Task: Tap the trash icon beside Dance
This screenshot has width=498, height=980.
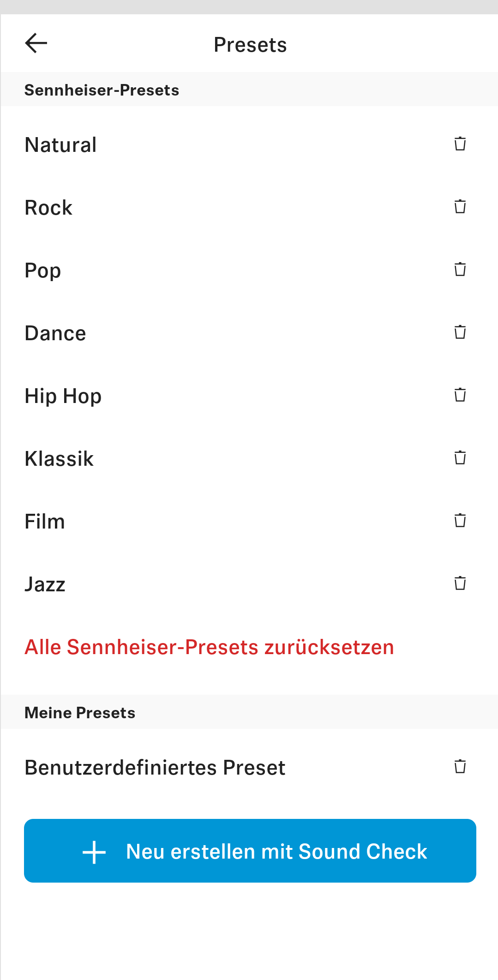Action: point(460,332)
